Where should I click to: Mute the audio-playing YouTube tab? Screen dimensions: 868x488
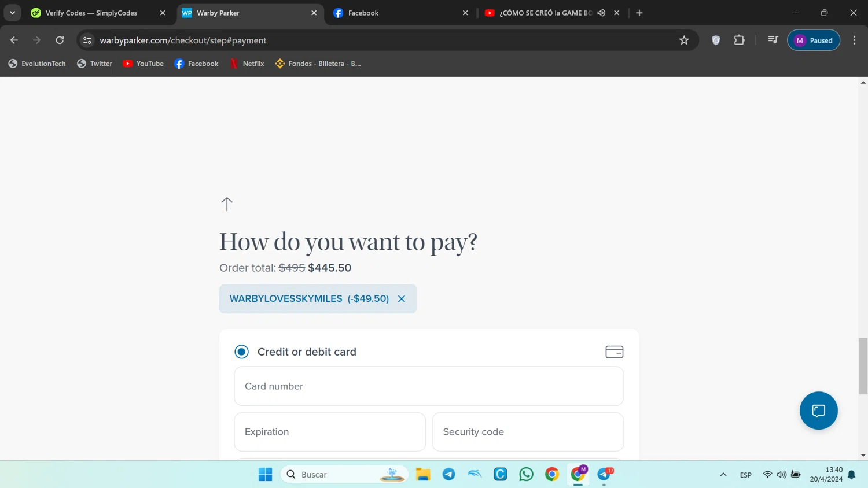tap(601, 13)
